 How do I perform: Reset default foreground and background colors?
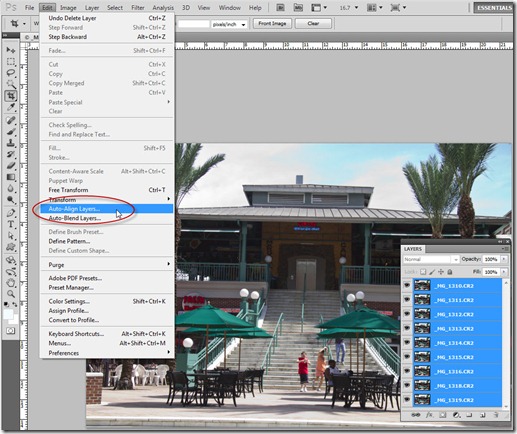pos(6,304)
